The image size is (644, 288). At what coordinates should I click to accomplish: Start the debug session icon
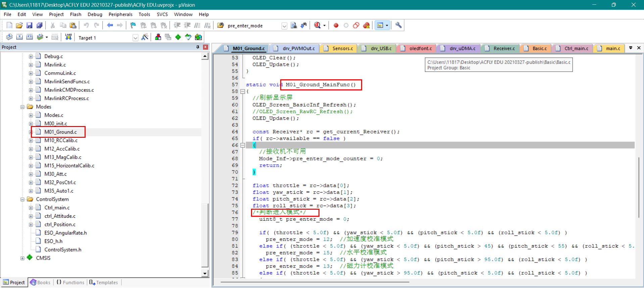click(317, 25)
